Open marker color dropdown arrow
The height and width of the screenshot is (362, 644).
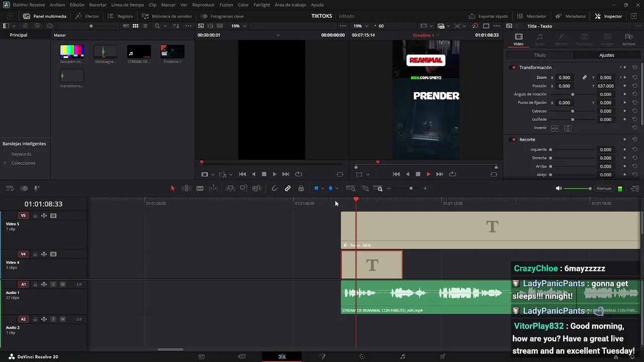pos(337,189)
